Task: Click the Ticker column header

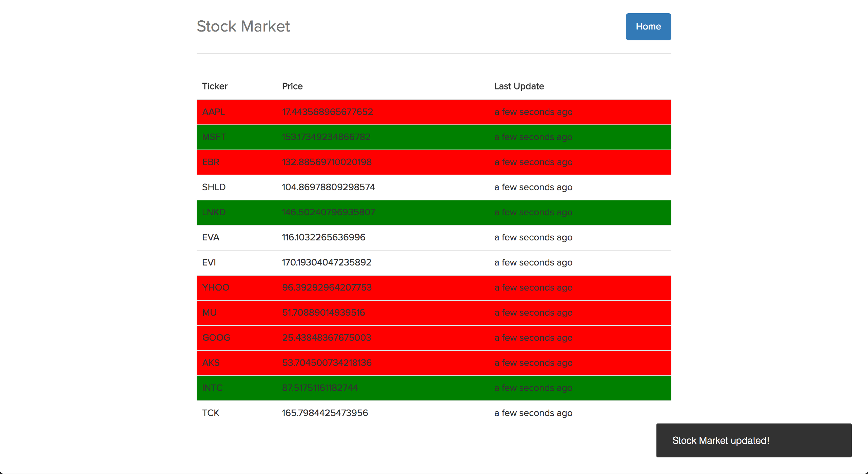Action: tap(215, 86)
